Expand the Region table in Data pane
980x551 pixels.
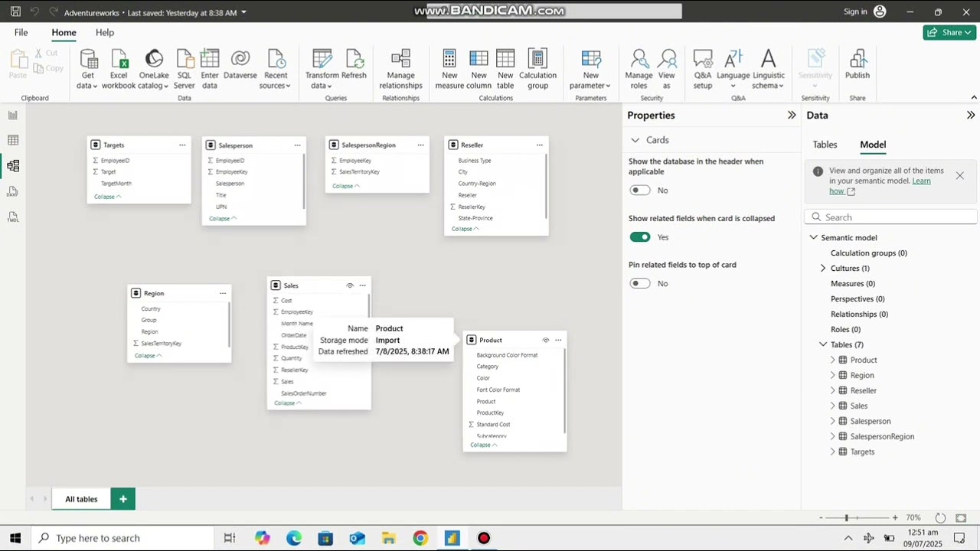point(833,375)
